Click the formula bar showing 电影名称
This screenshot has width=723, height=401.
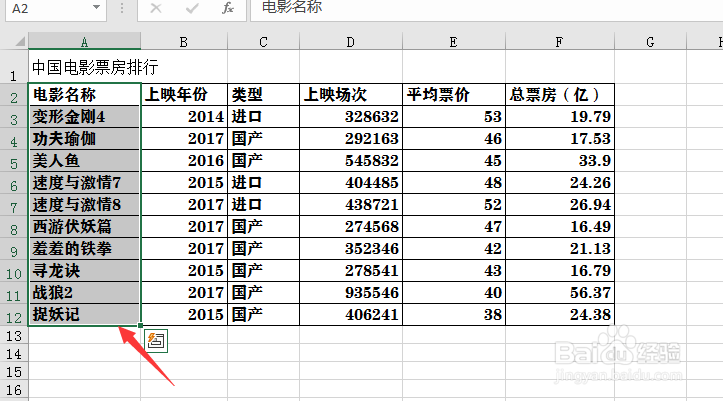pyautogui.click(x=486, y=8)
